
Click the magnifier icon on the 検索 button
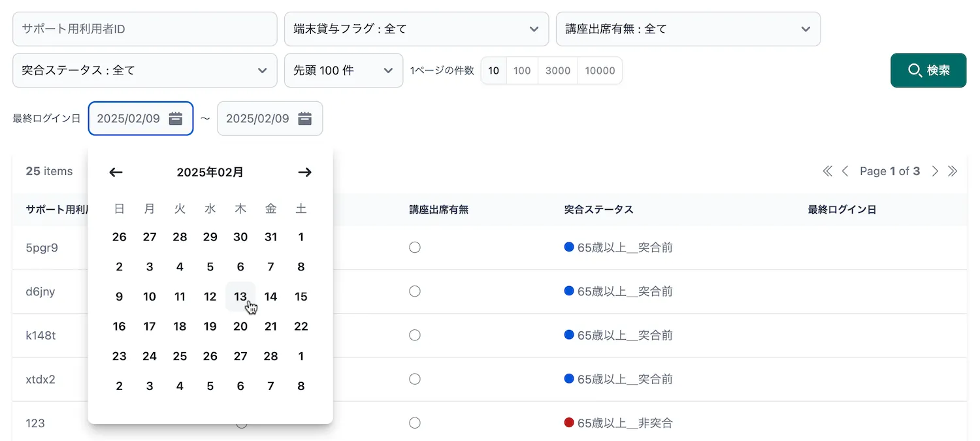(914, 70)
